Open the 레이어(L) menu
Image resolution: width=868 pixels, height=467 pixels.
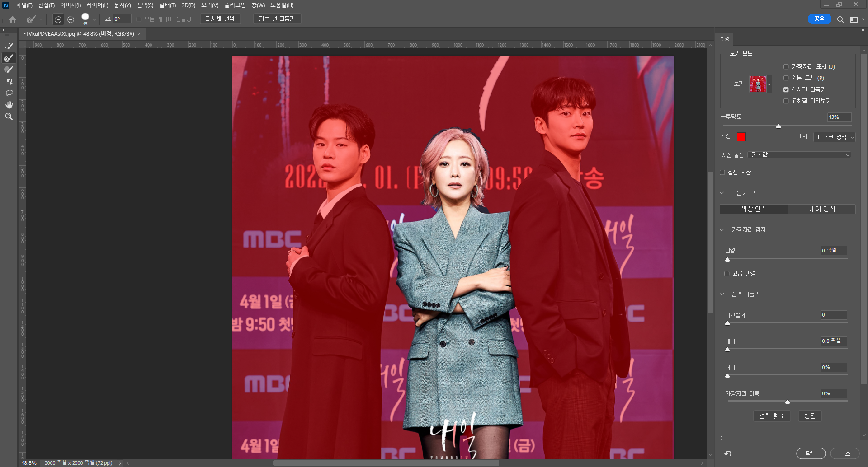pyautogui.click(x=97, y=5)
